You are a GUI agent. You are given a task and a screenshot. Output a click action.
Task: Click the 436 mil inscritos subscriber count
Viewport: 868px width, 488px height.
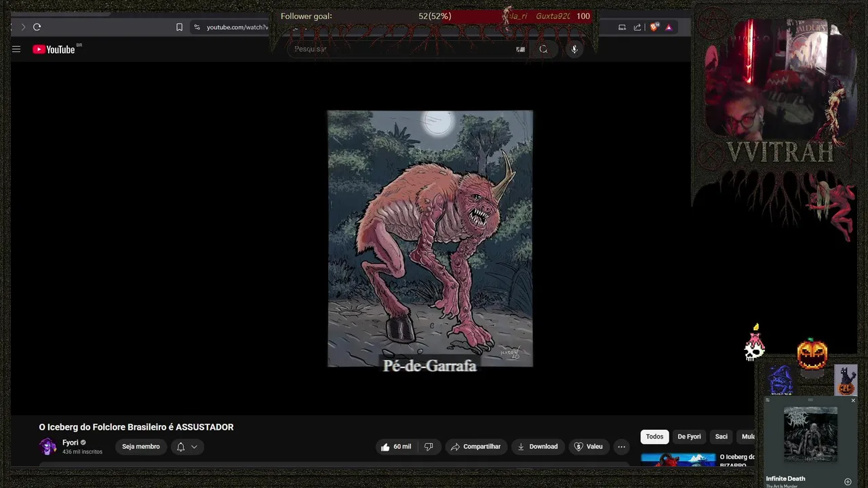pos(82,451)
